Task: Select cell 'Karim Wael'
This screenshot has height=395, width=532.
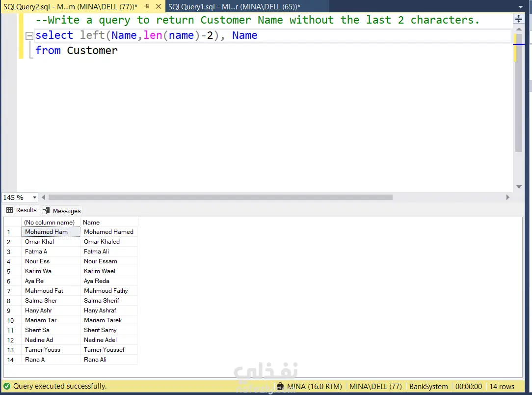Action: click(x=109, y=271)
